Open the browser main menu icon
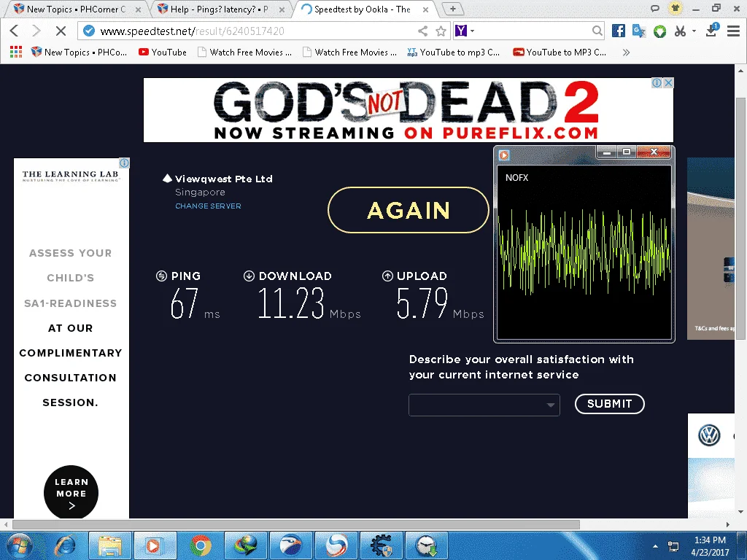The image size is (747, 560). point(733,31)
